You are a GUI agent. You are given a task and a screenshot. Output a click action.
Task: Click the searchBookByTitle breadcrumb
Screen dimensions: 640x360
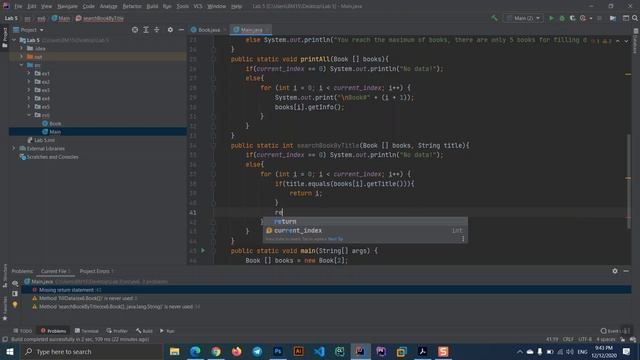(100, 18)
